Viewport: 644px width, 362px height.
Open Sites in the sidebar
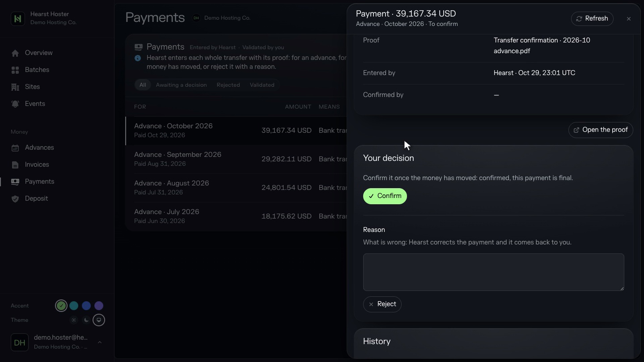32,87
